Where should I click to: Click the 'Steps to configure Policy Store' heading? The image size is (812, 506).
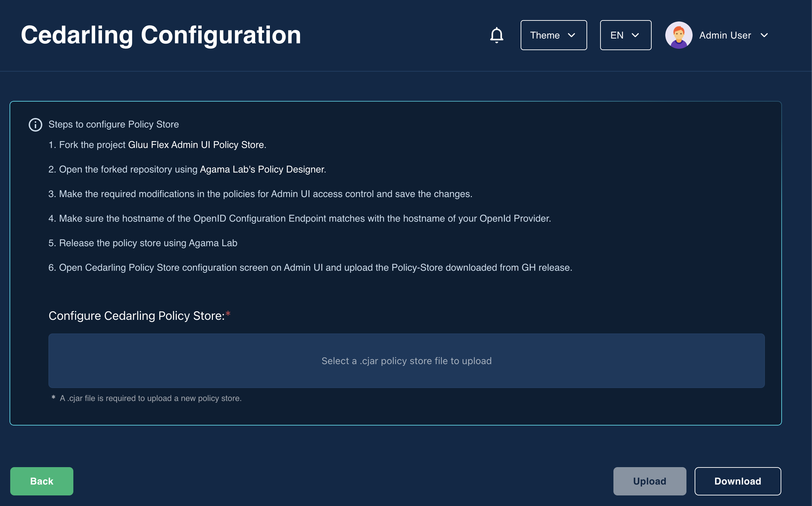point(114,124)
